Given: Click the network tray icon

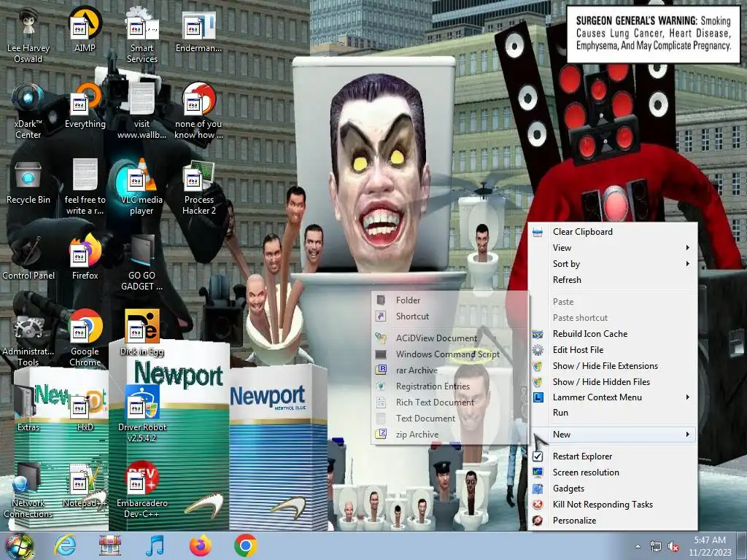Looking at the screenshot, I should [656, 547].
